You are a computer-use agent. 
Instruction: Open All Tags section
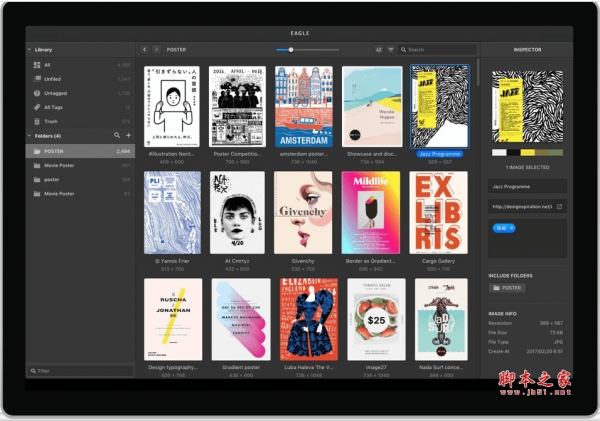click(x=80, y=107)
